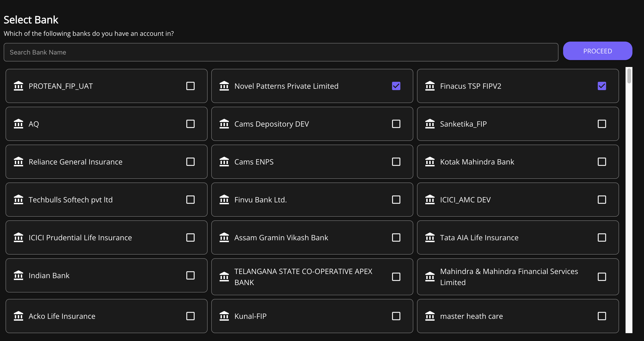
Task: Tick the Reliance General Insurance checkbox
Action: tap(190, 162)
